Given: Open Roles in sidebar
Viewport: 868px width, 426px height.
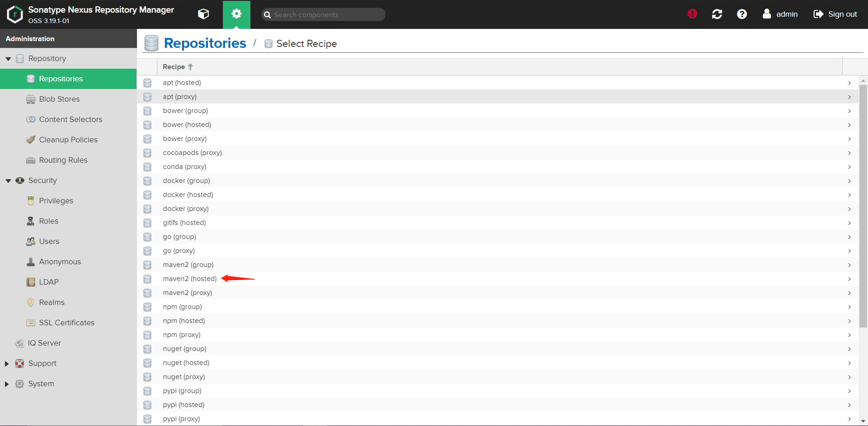Looking at the screenshot, I should pyautogui.click(x=68, y=221).
